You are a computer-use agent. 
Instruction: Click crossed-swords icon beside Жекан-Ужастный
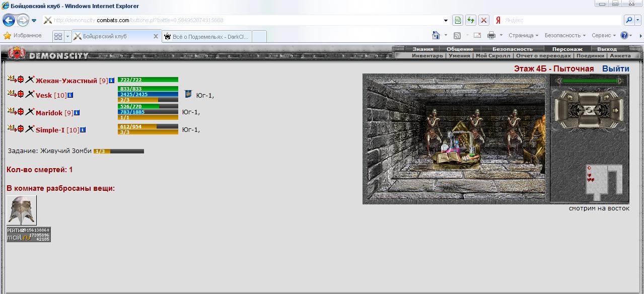[x=30, y=79]
